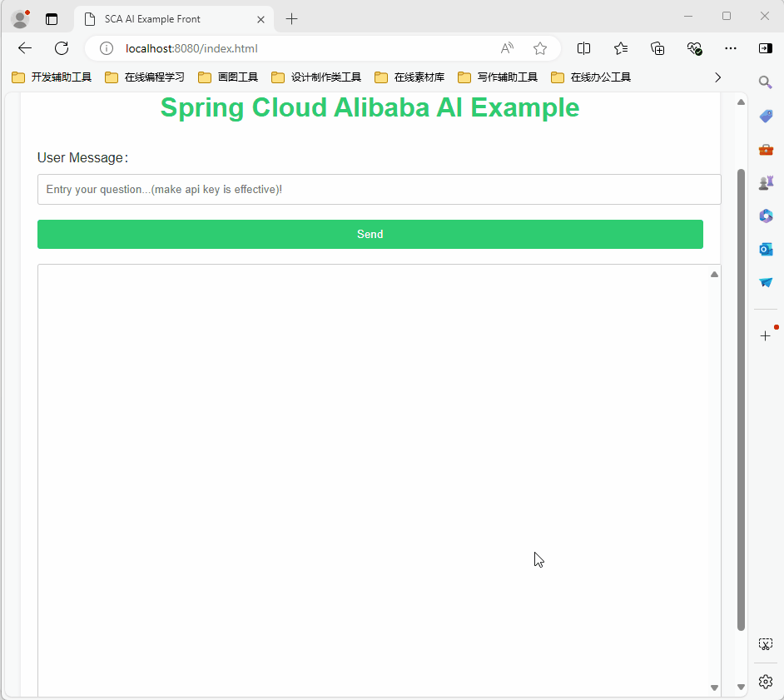
Task: Open the Shopping sidebar icon
Action: coord(766,116)
